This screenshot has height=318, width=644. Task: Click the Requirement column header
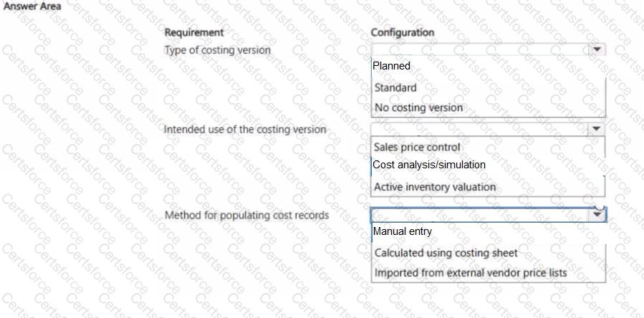tap(194, 32)
